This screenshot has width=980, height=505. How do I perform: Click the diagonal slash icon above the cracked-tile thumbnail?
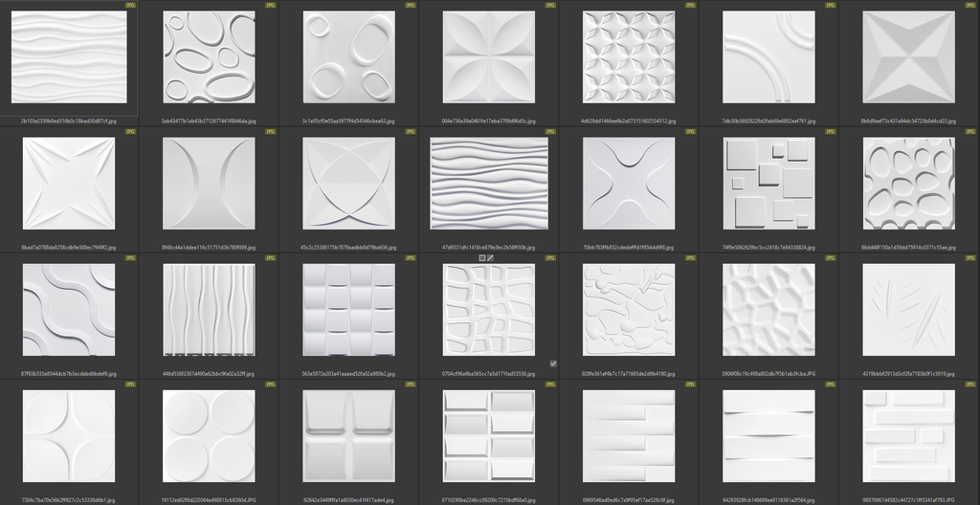point(490,258)
